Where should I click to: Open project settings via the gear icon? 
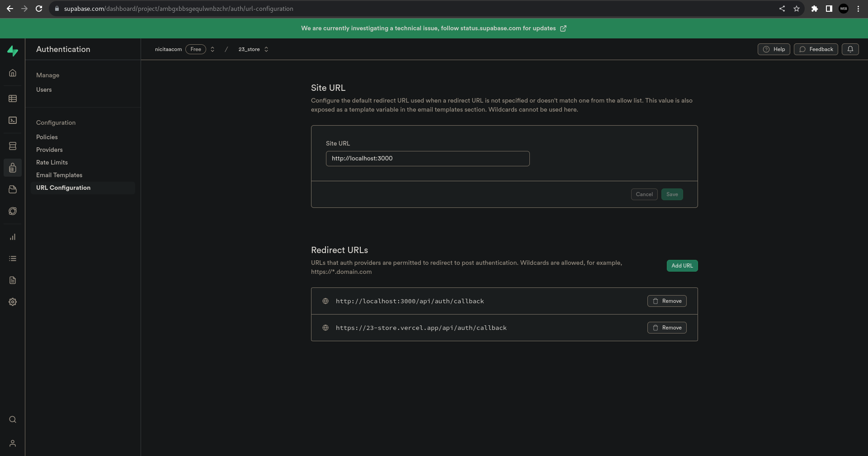[13, 302]
